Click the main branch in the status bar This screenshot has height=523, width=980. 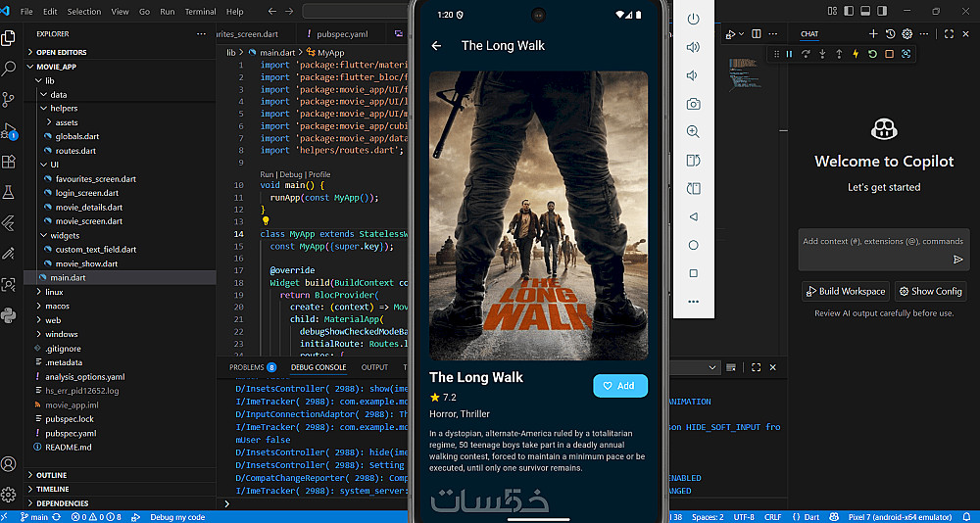click(x=34, y=517)
